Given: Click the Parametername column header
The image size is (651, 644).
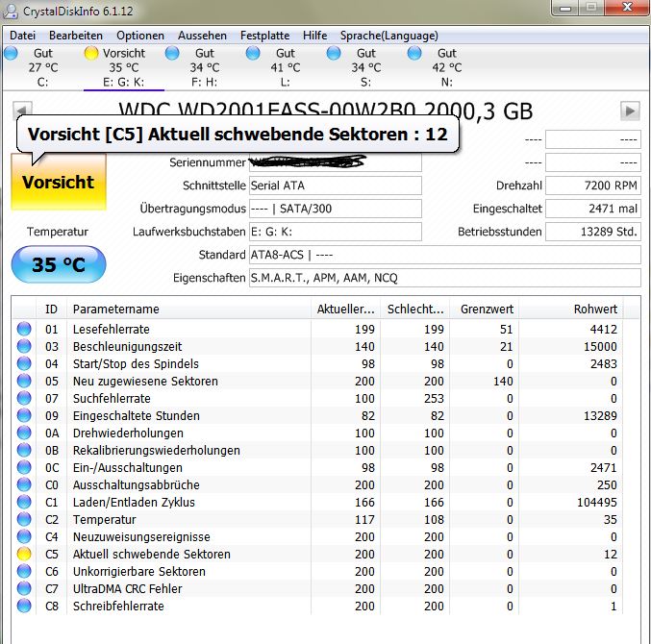Looking at the screenshot, I should [x=188, y=310].
